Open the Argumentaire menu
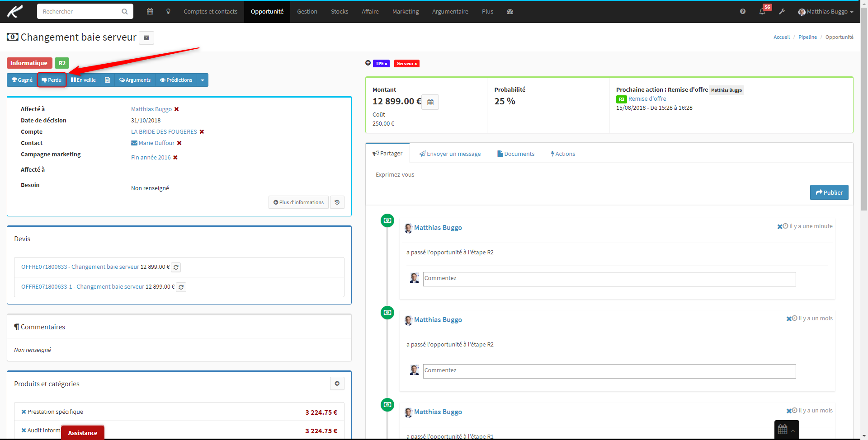The height and width of the screenshot is (440, 868). (450, 11)
